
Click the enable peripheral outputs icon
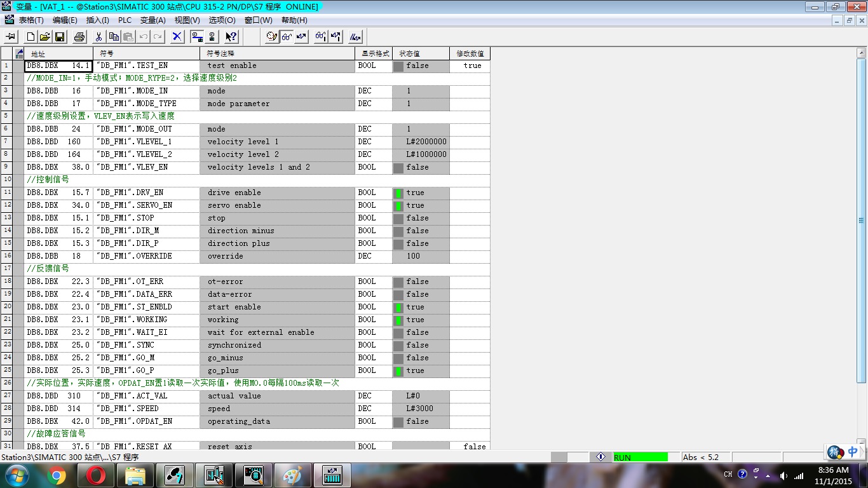(355, 37)
